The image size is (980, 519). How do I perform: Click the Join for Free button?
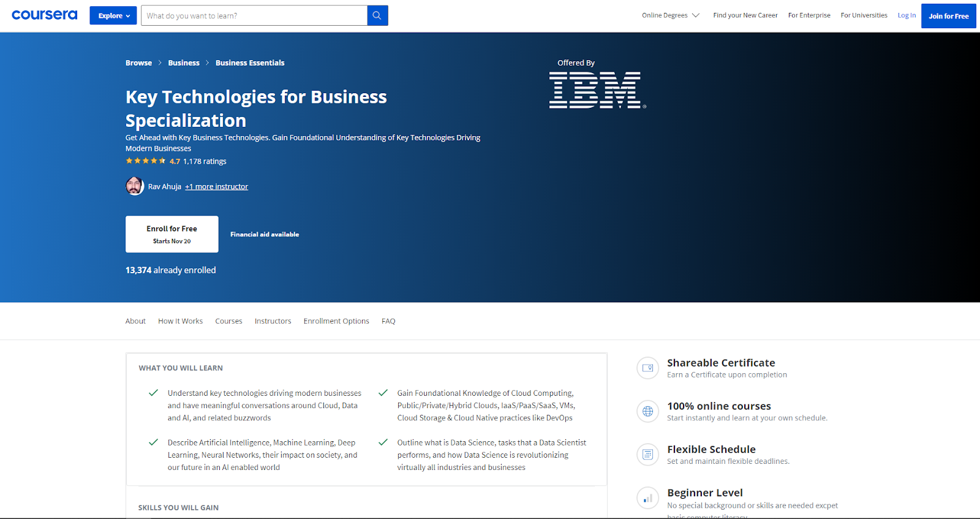[949, 16]
